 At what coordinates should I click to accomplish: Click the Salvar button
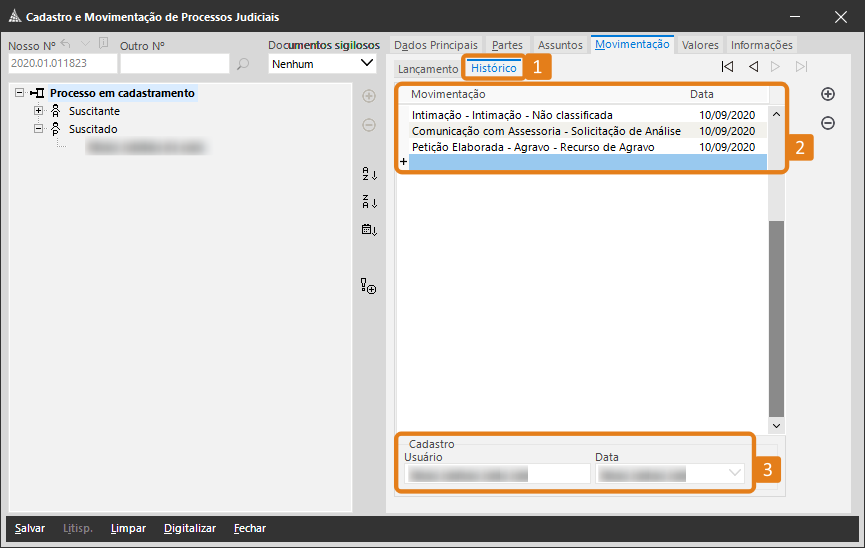[29, 528]
